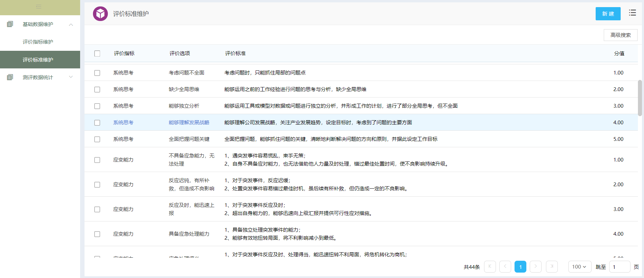Check the 具备应急处理能力 row checkbox
The image size is (644, 278).
(x=97, y=234)
